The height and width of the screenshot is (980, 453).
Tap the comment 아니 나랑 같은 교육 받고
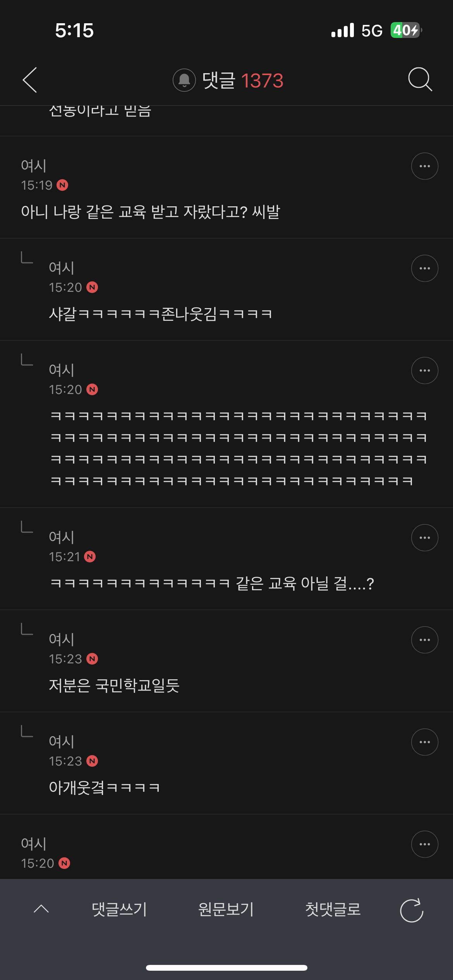(x=151, y=212)
